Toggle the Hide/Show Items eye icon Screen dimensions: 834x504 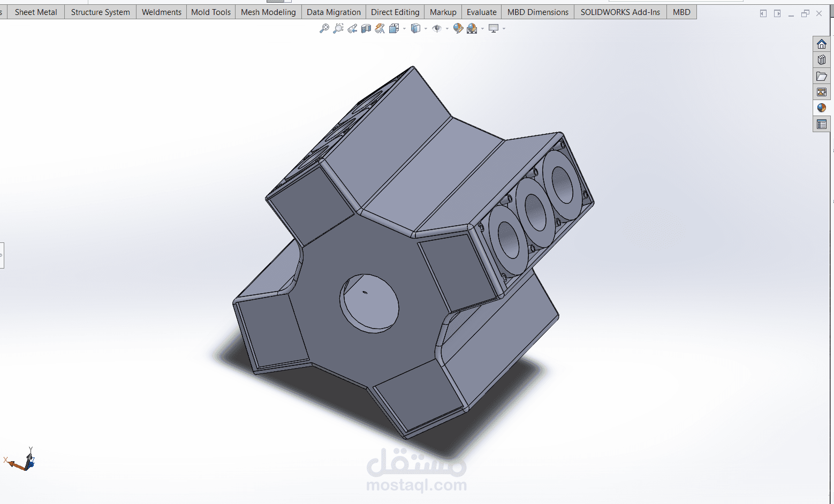pos(437,28)
